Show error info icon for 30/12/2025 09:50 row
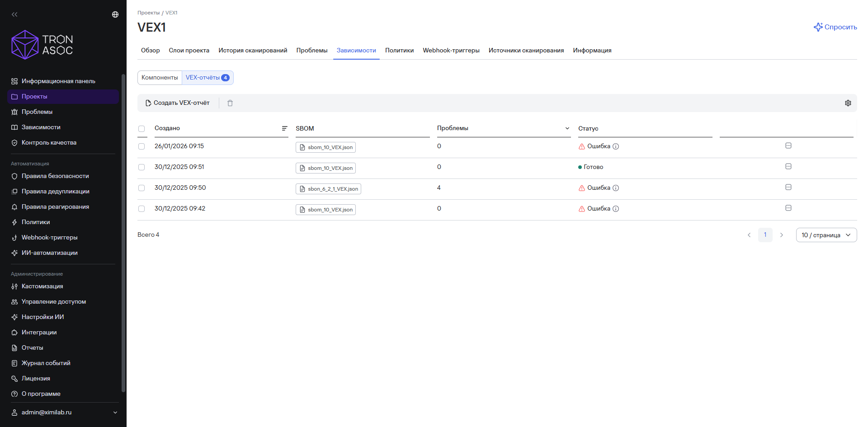The width and height of the screenshot is (868, 427). (616, 188)
